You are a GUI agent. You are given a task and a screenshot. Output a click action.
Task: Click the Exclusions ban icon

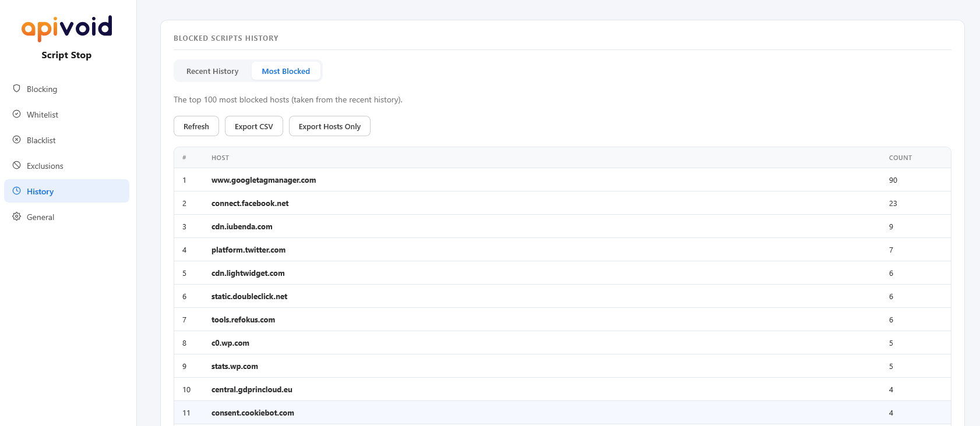[x=16, y=165]
